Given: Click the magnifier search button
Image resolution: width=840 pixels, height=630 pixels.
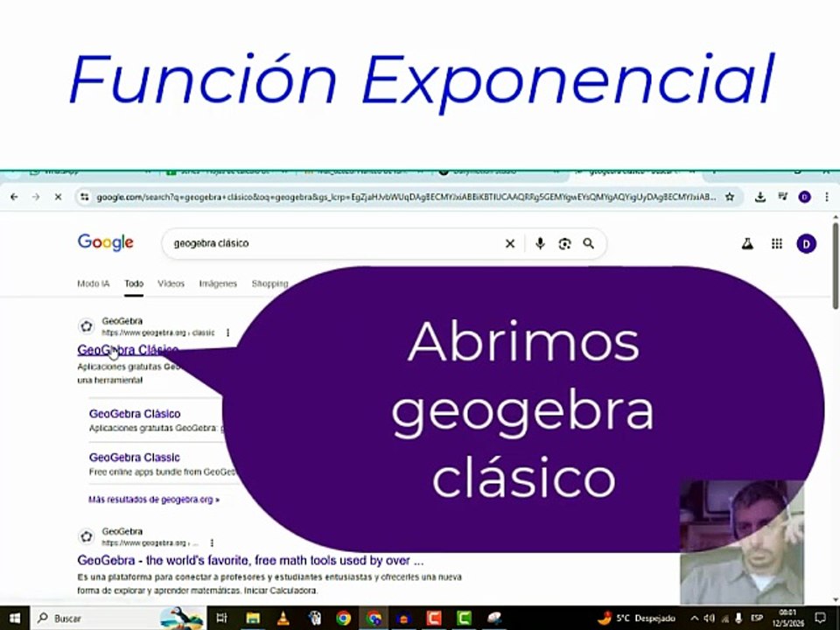Looking at the screenshot, I should coord(589,244).
